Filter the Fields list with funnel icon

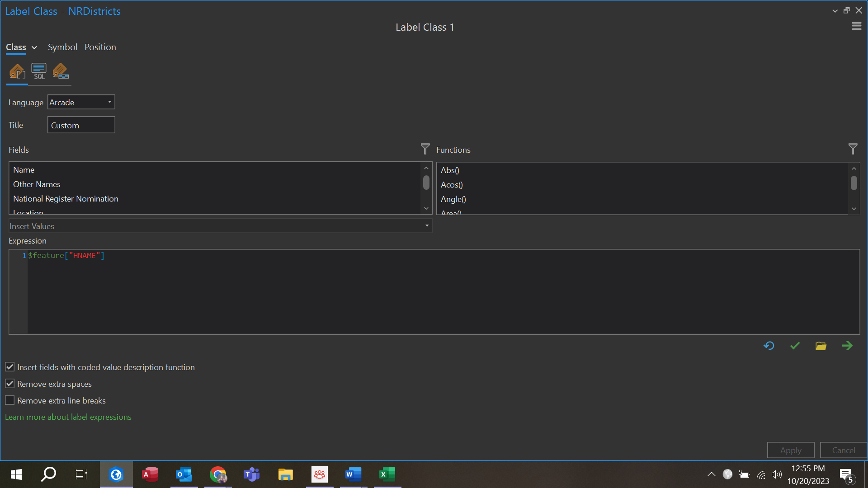coord(425,149)
